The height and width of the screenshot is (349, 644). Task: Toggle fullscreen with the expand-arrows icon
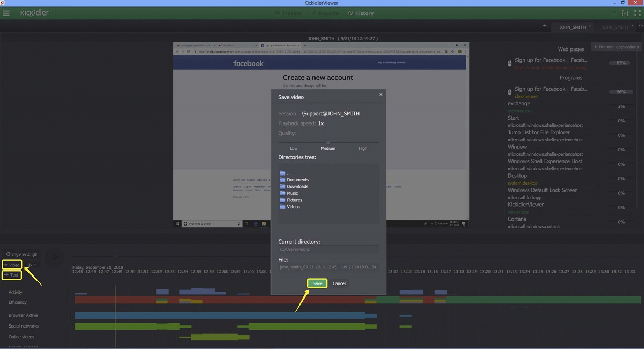(637, 13)
